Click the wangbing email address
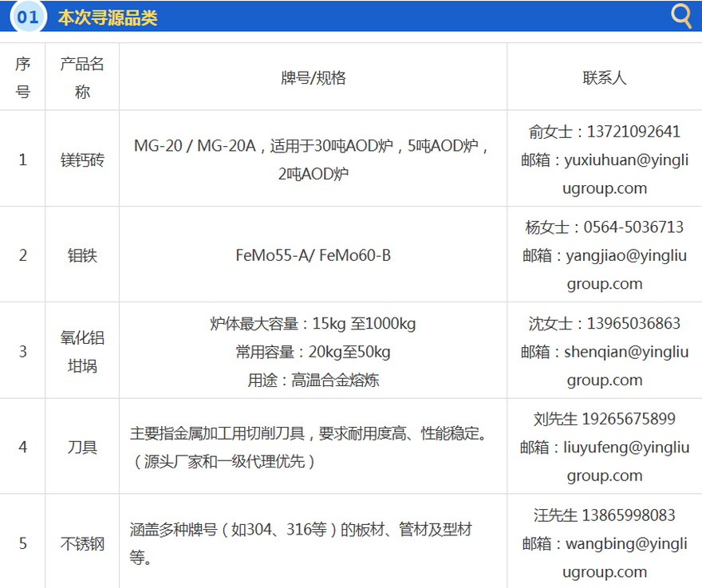Viewport: 702px width, 588px height. point(616,544)
